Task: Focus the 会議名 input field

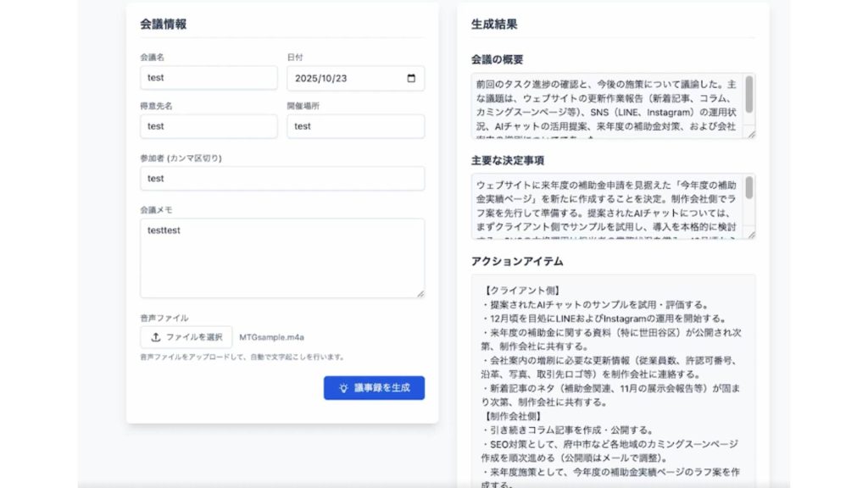Action: 209,78
